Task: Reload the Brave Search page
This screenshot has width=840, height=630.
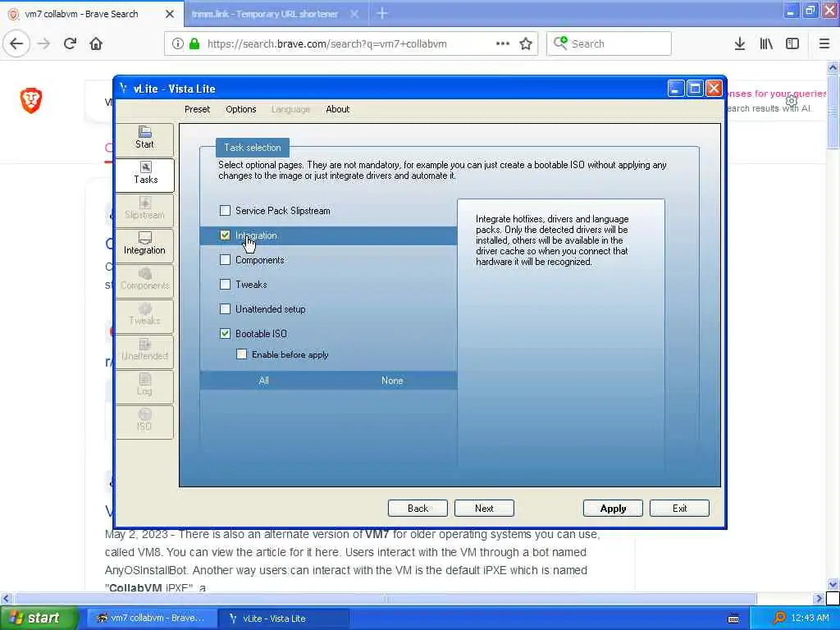Action: [71, 43]
